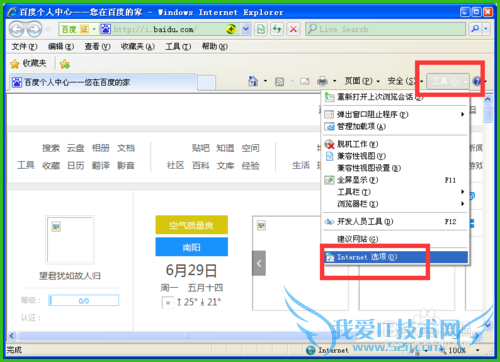Click the red X Stop button
The height and width of the screenshot is (362, 500).
pyautogui.click(x=293, y=29)
